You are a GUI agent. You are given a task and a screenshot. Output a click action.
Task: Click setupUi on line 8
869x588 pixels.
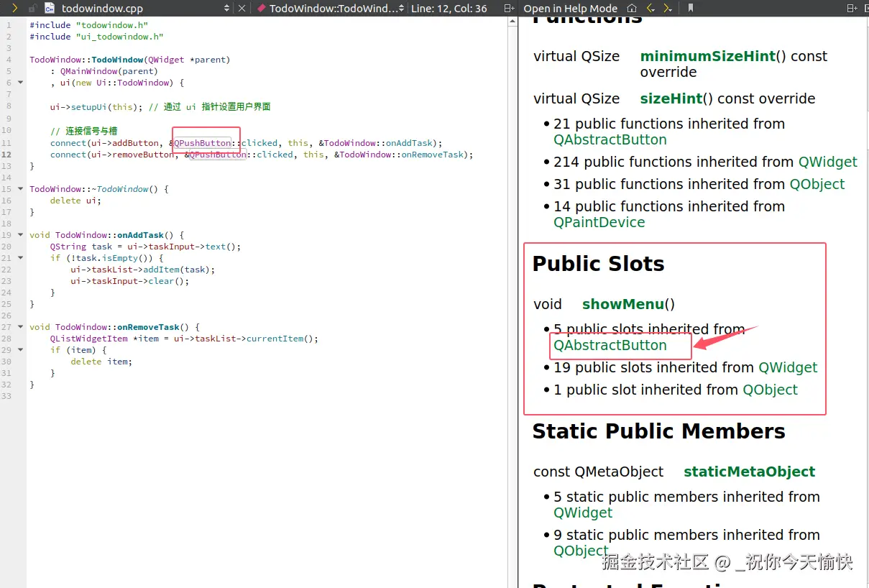pos(88,107)
